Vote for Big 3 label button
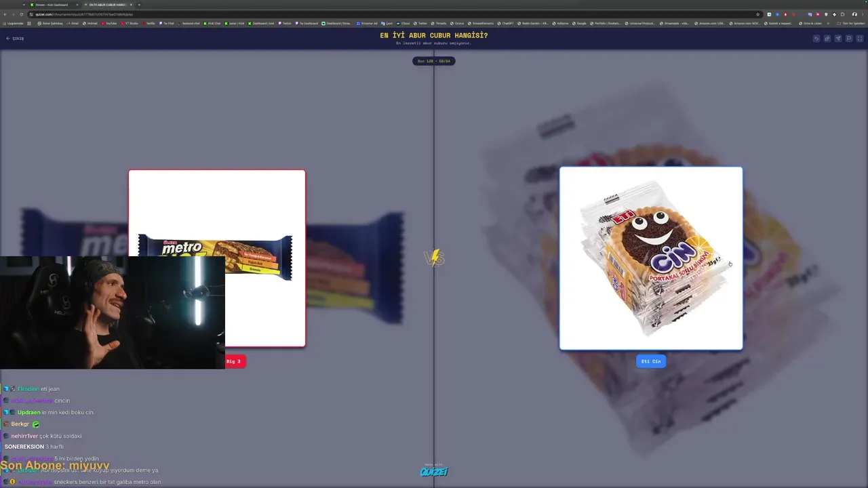Viewport: 868px width, 488px height. click(x=234, y=361)
